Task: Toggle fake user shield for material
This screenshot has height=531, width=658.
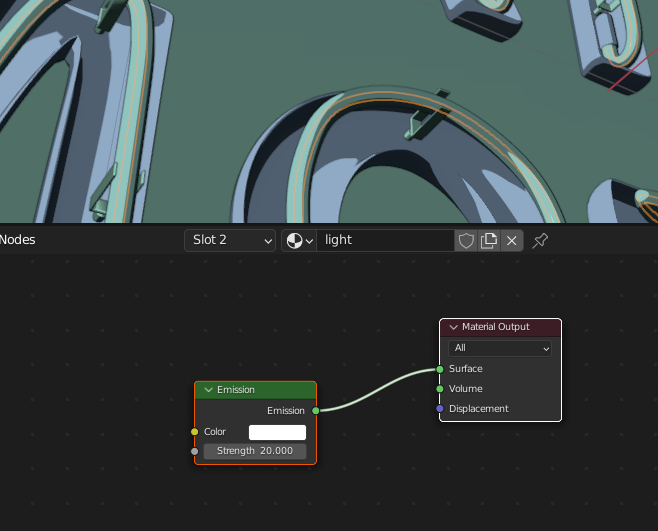Action: [466, 240]
